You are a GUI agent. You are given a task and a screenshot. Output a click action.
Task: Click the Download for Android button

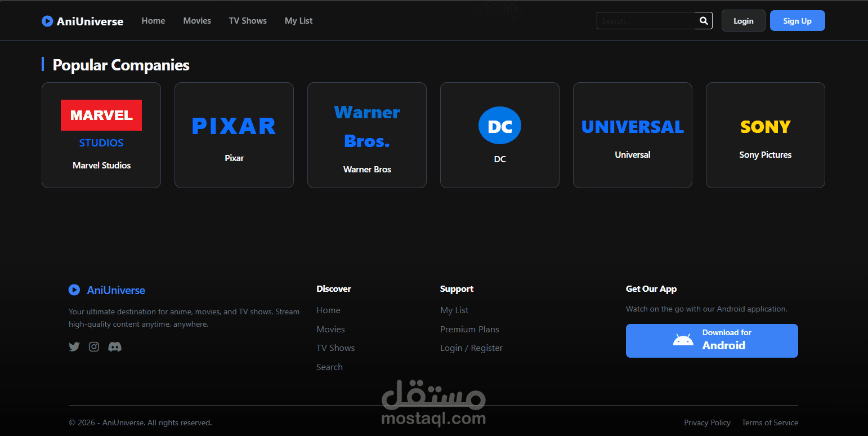pos(712,341)
